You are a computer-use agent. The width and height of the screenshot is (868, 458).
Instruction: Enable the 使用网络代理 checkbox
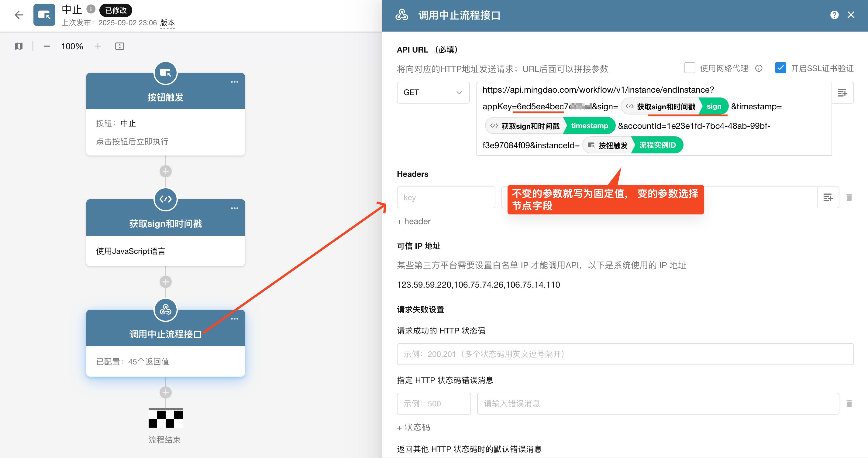click(690, 68)
